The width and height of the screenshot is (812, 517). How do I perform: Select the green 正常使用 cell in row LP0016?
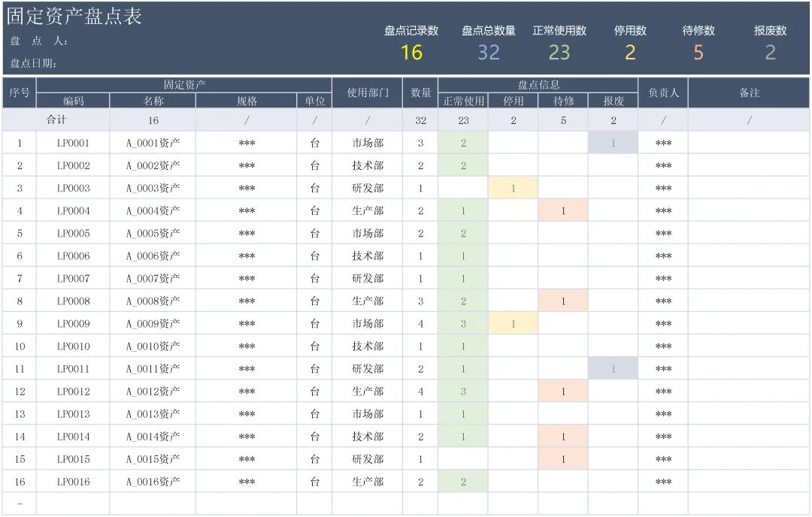click(x=463, y=482)
